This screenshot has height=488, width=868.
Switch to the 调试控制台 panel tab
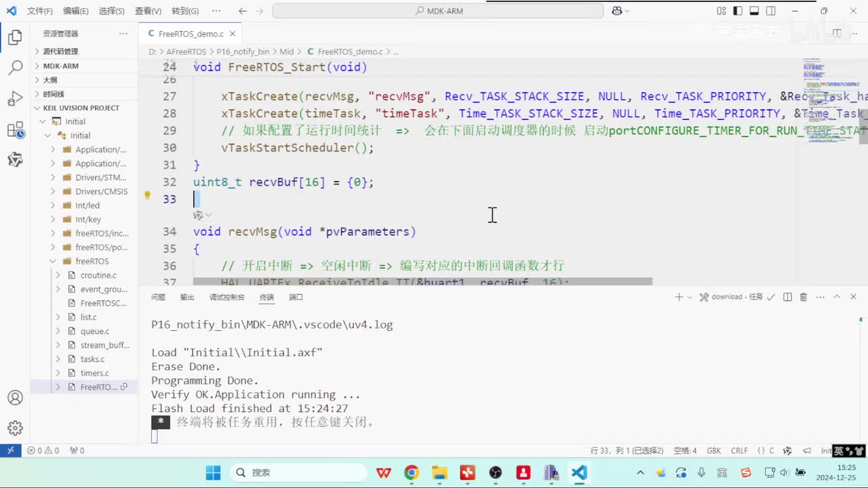(x=227, y=297)
